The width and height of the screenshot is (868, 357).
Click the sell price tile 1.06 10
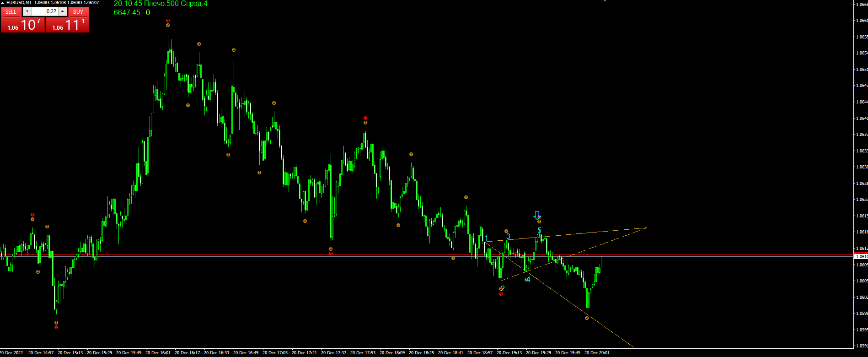pos(23,25)
